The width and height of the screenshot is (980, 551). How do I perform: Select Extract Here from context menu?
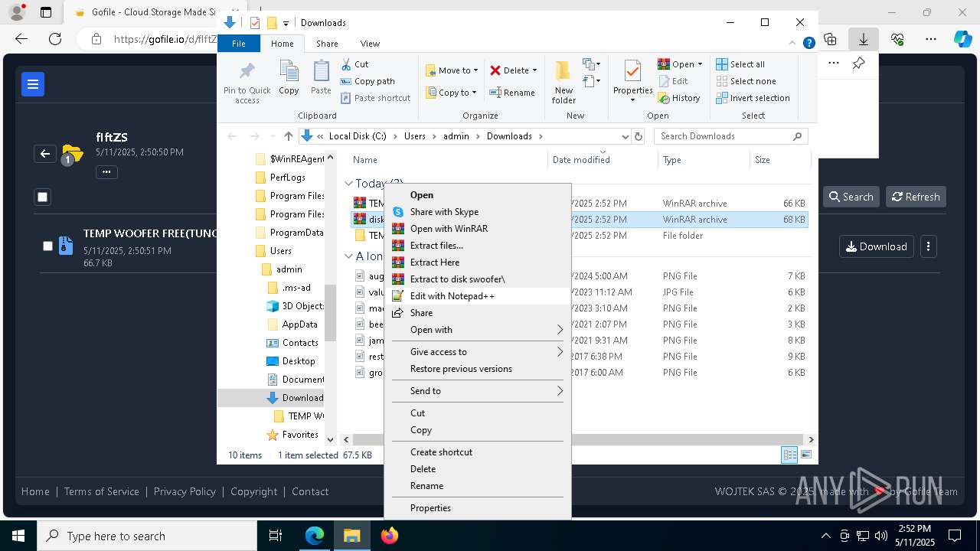[478, 262]
